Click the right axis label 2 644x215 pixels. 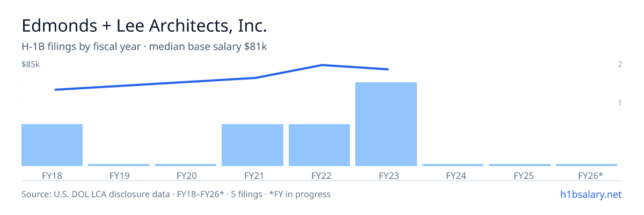(620, 64)
